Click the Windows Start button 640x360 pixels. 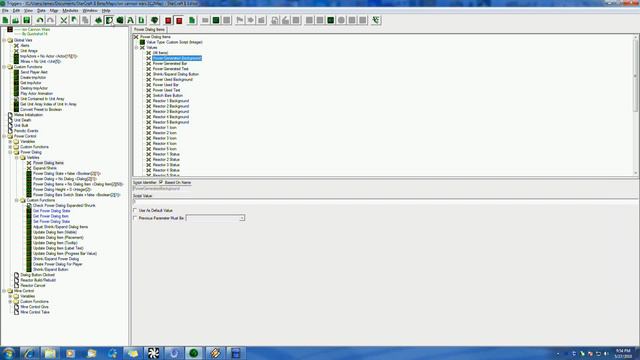pos(9,353)
